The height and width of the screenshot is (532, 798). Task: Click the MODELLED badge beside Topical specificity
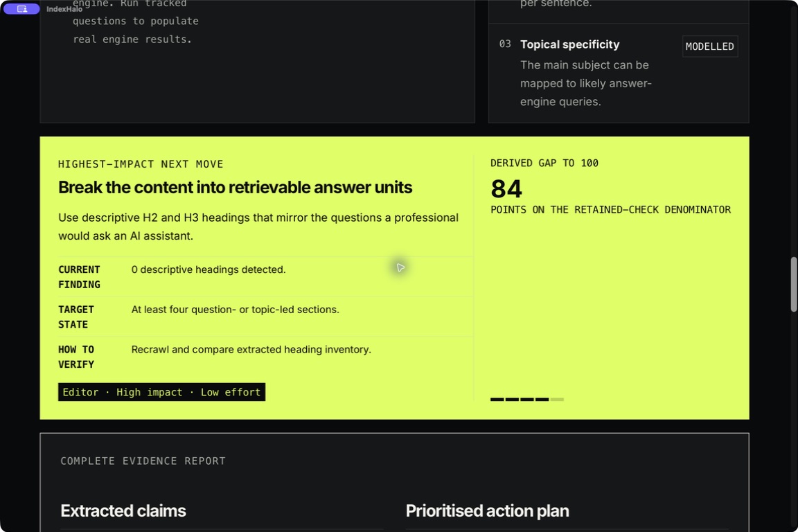[709, 46]
